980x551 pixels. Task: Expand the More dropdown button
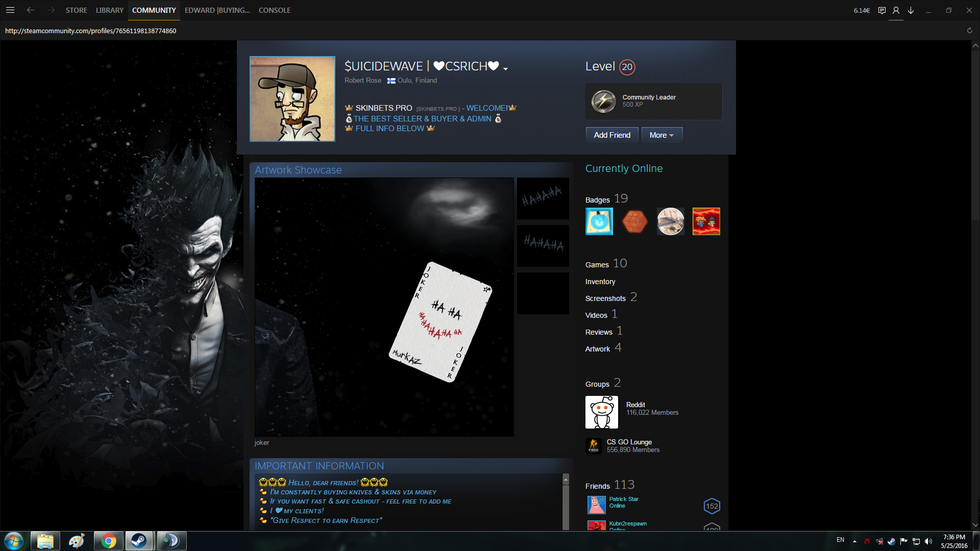pyautogui.click(x=661, y=135)
